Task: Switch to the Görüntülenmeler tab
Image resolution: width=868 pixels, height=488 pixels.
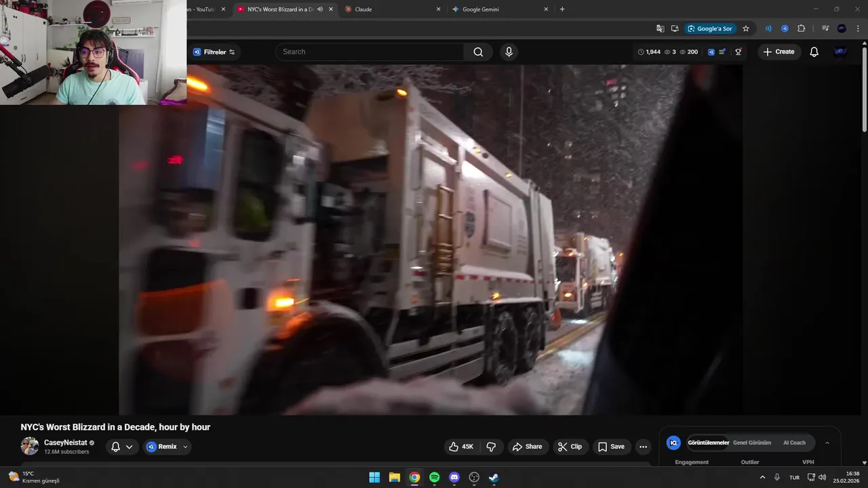Action: tap(708, 443)
